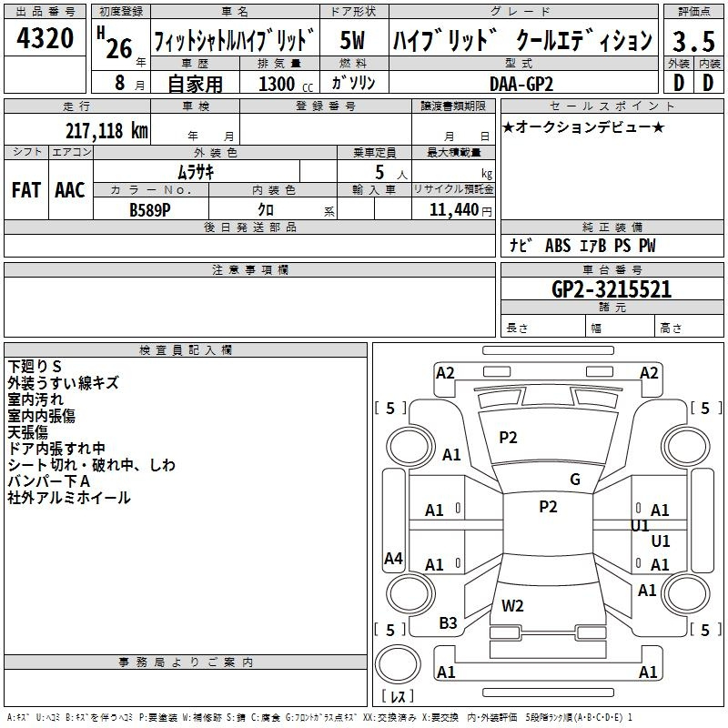
Task: Select exterior grade D under 外装
Action: click(678, 83)
